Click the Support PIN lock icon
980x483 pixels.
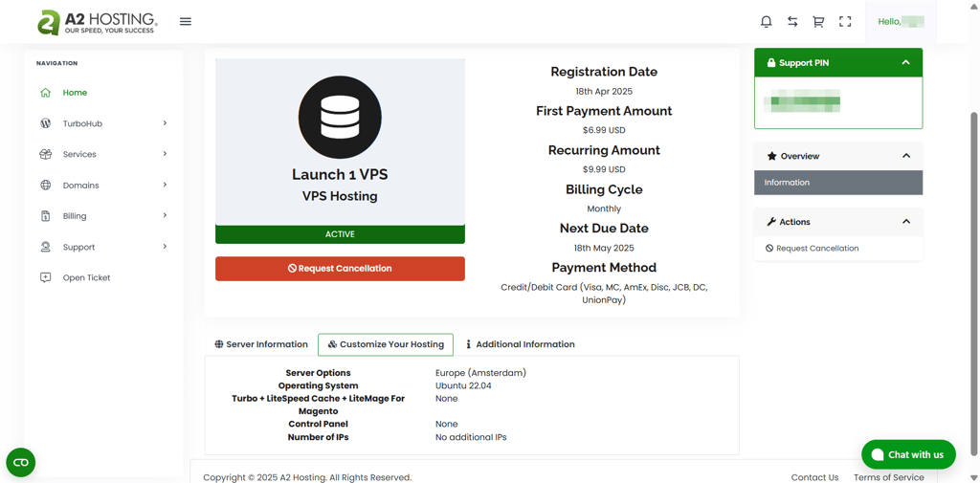click(x=771, y=62)
